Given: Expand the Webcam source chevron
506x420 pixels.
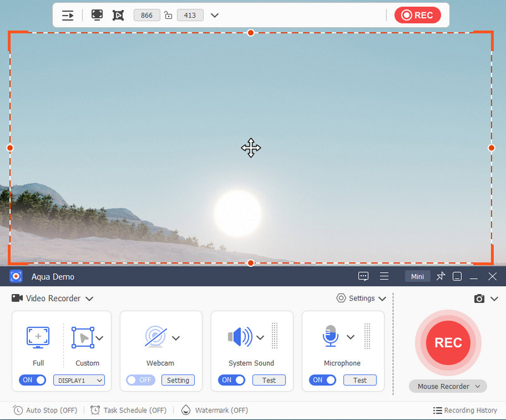Looking at the screenshot, I should coord(176,338).
